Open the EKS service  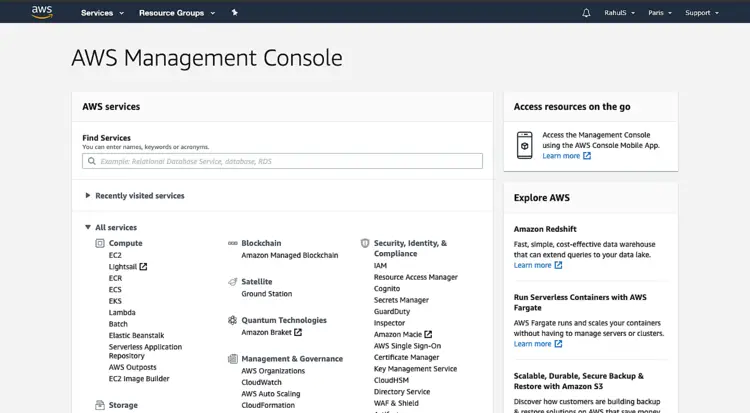(115, 301)
